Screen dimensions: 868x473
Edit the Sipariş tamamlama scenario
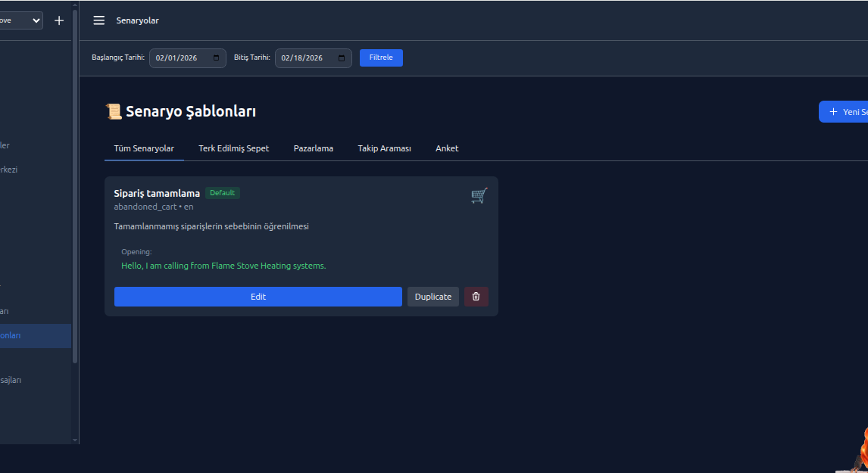click(x=258, y=296)
